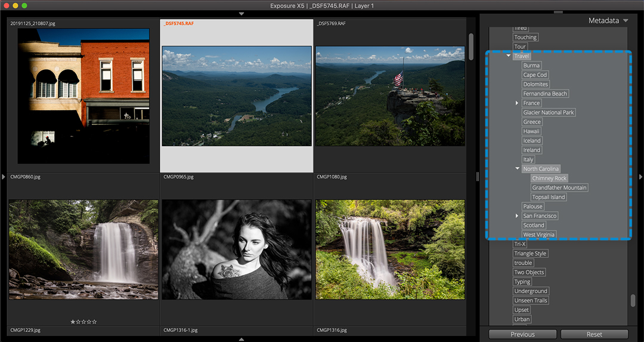Select the North Carolina keyword tag
Screen dimensions: 644x342
[541, 169]
